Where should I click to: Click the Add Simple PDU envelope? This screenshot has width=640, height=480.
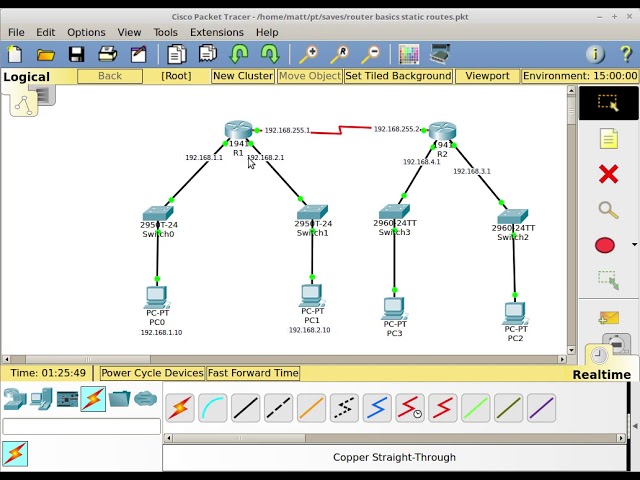[x=608, y=318]
